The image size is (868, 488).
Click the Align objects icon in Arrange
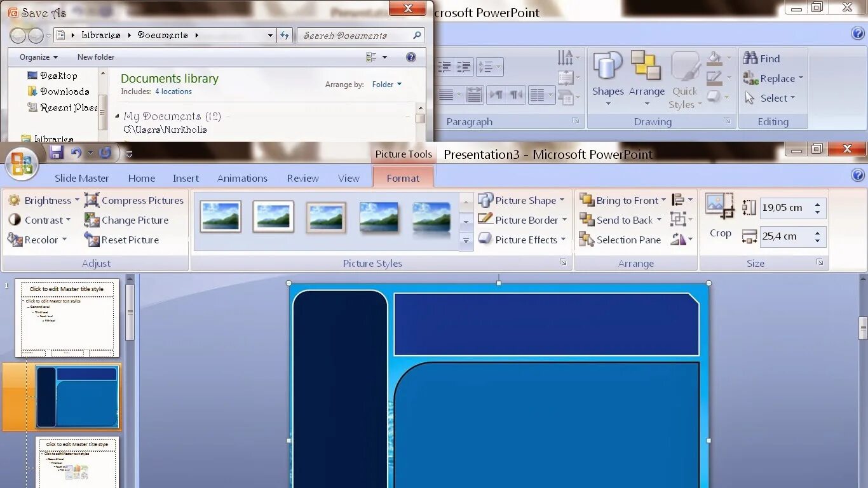682,200
